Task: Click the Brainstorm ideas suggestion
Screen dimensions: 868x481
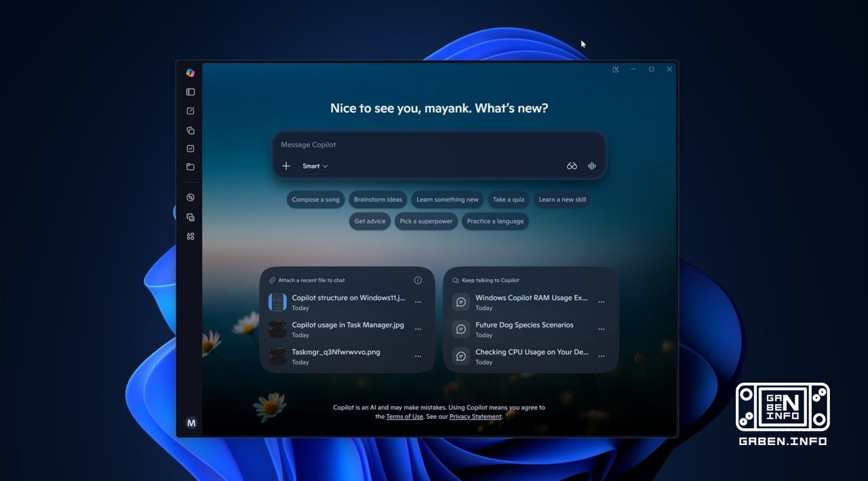Action: tap(378, 199)
